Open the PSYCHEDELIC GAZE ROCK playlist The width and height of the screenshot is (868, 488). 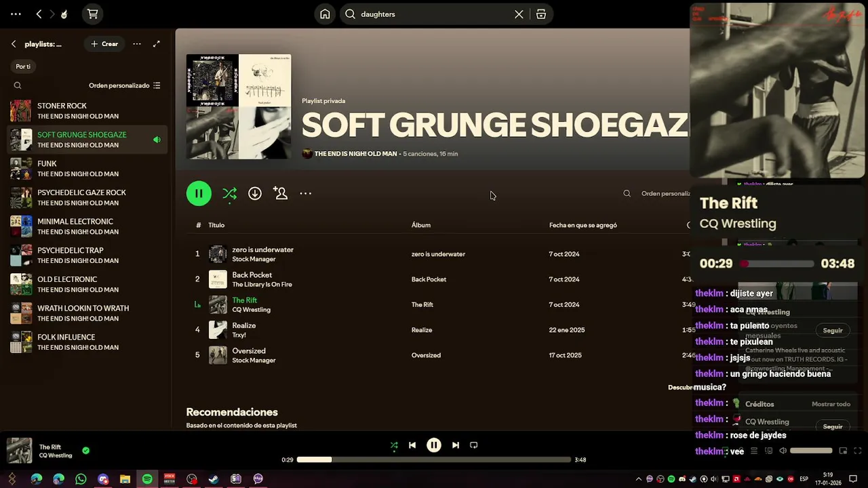pyautogui.click(x=88, y=197)
